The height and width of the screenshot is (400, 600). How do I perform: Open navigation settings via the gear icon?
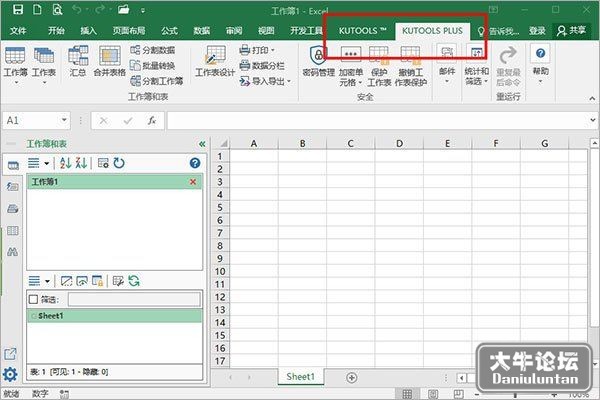coord(10,374)
